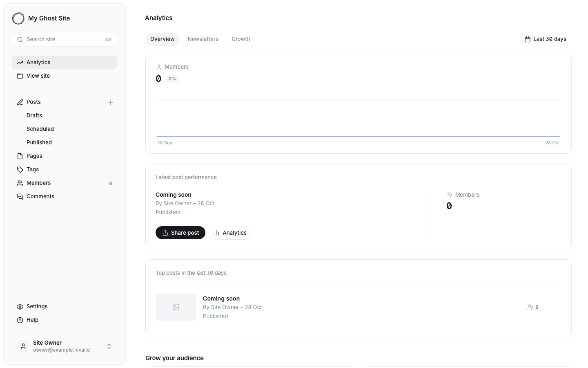Viewport: 588px width, 368px height.
Task: Switch to the Overview tab
Action: pyautogui.click(x=163, y=39)
